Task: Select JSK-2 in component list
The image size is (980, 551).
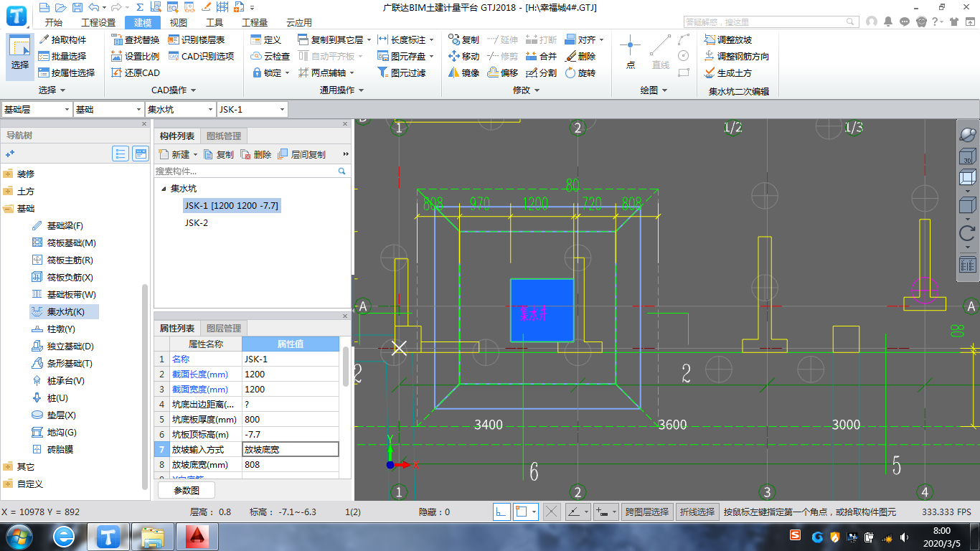Action: point(197,222)
